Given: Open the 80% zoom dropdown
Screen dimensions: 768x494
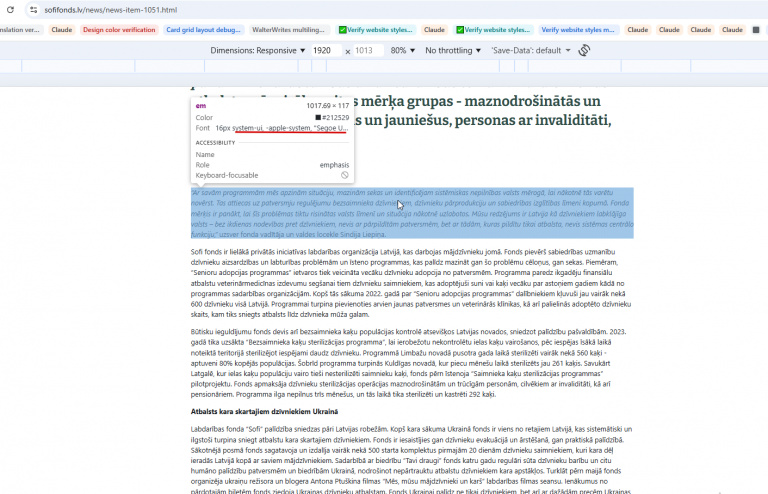Looking at the screenshot, I should (x=403, y=50).
